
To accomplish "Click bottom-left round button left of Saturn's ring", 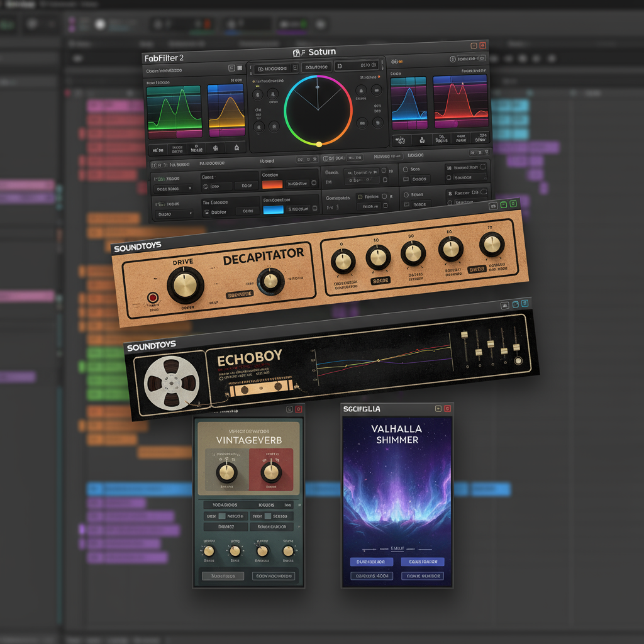I will pos(258,127).
